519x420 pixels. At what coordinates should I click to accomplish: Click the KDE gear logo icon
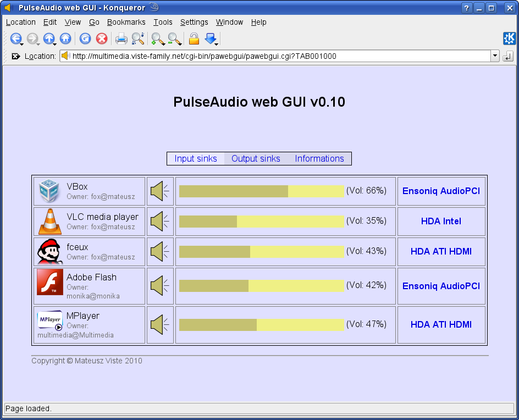click(x=509, y=38)
